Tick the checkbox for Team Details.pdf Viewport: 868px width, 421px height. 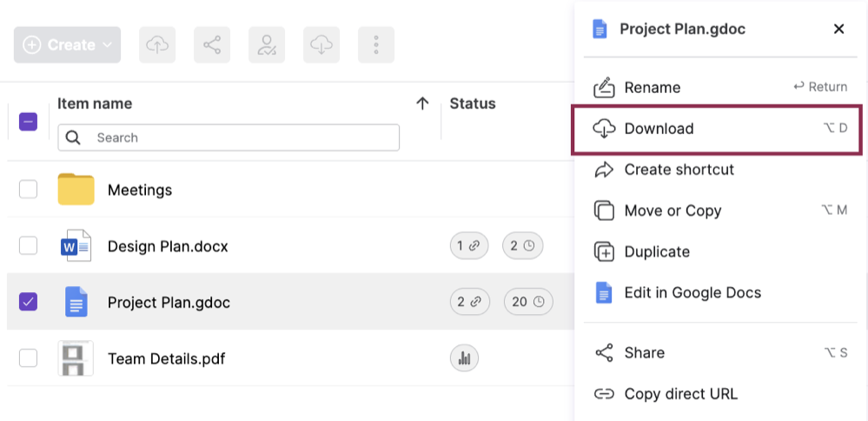click(x=28, y=358)
